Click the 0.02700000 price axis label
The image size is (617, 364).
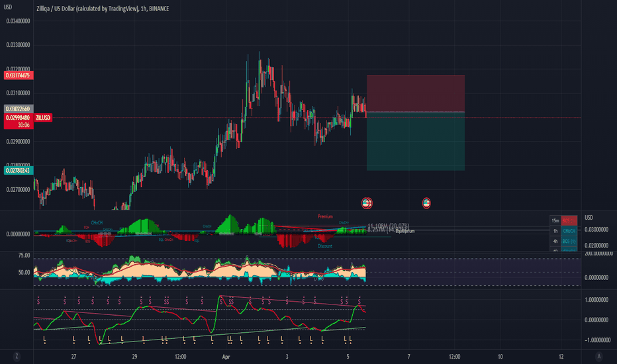tap(18, 190)
